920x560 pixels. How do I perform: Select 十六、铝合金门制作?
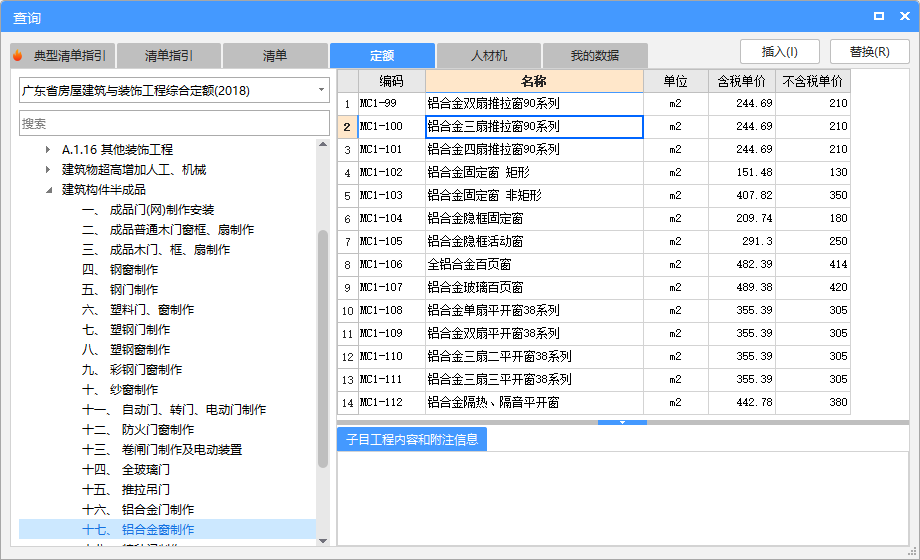pos(138,509)
